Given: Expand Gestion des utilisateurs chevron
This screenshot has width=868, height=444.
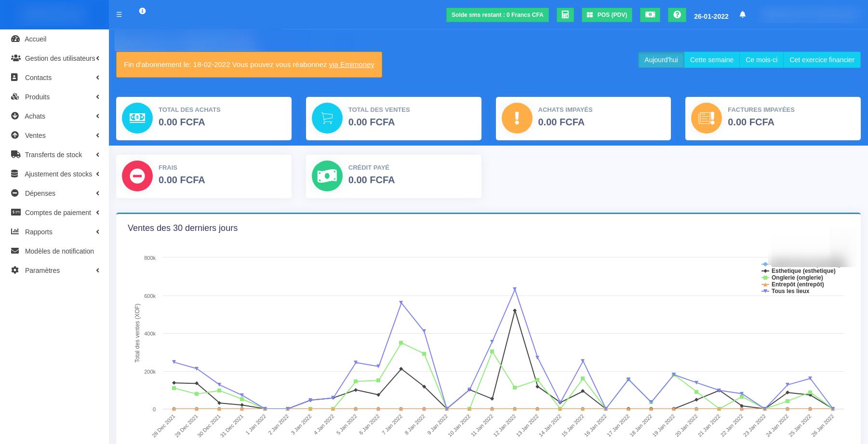Looking at the screenshot, I should click(98, 58).
